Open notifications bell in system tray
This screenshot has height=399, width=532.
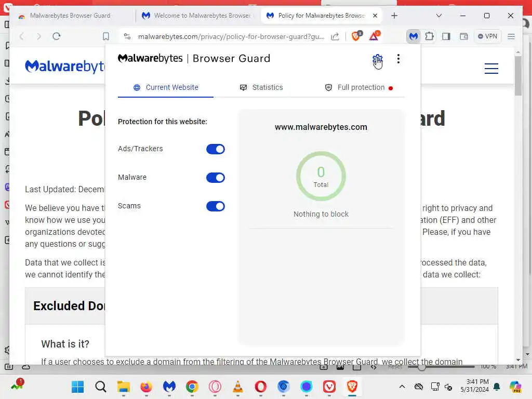click(x=497, y=387)
